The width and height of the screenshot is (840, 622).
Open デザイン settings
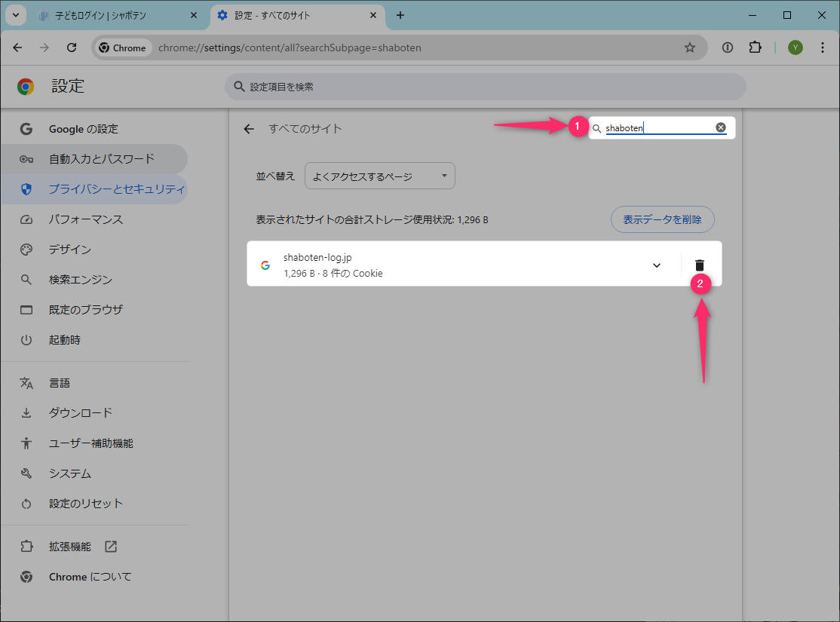(69, 249)
